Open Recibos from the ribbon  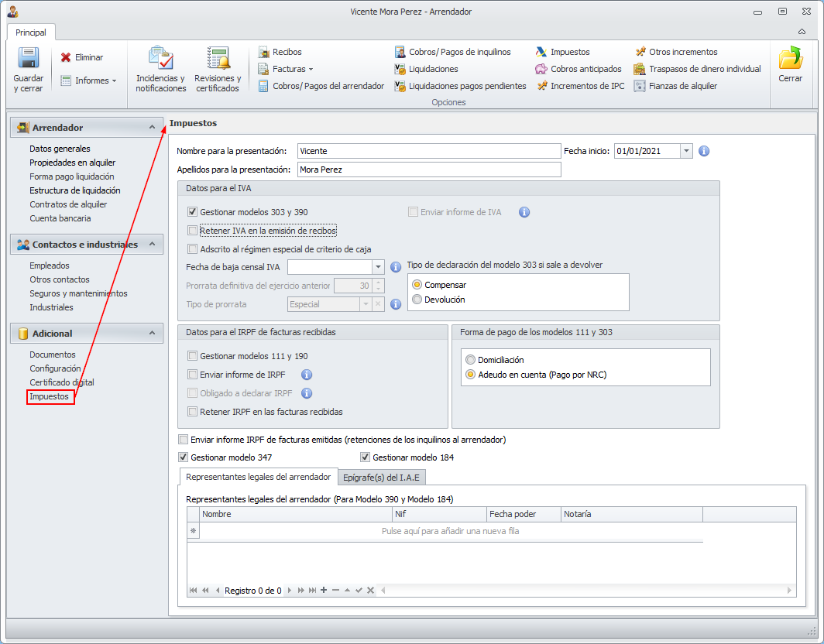point(280,52)
